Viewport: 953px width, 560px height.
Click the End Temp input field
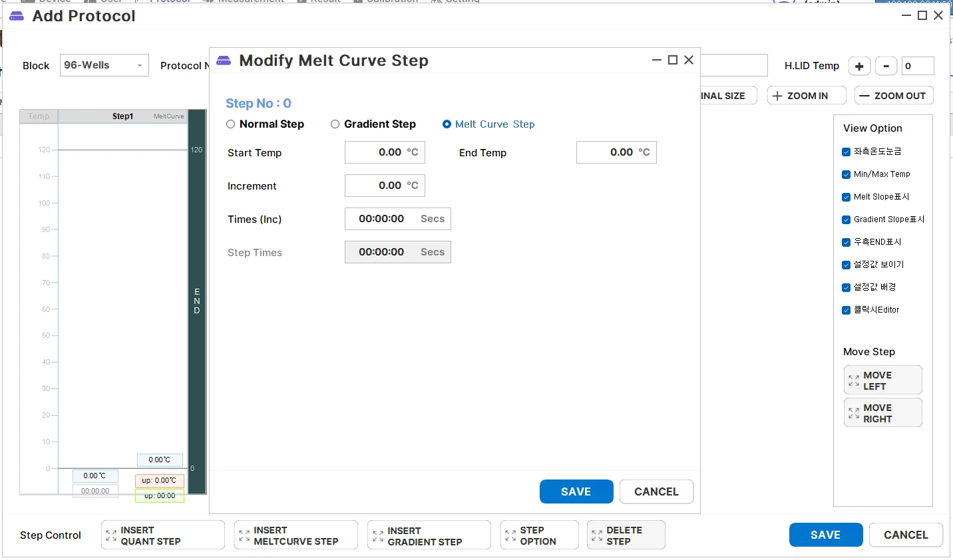coord(616,152)
